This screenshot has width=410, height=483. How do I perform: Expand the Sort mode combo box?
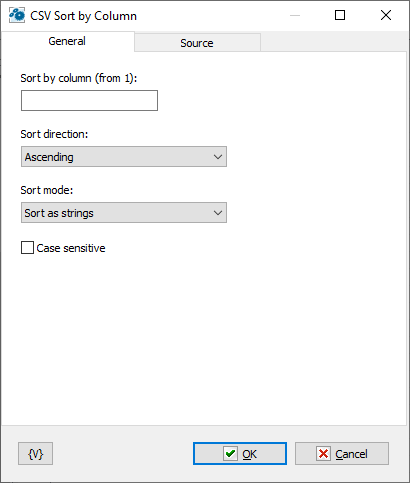(124, 213)
